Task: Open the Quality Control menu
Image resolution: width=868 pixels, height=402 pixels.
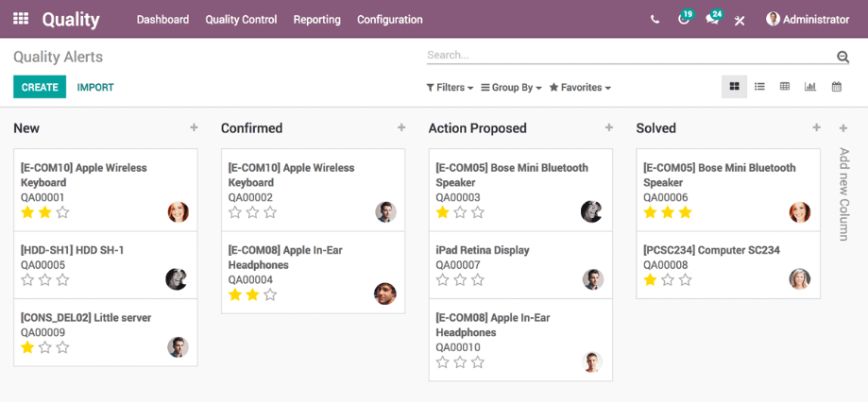Action: coord(241,20)
